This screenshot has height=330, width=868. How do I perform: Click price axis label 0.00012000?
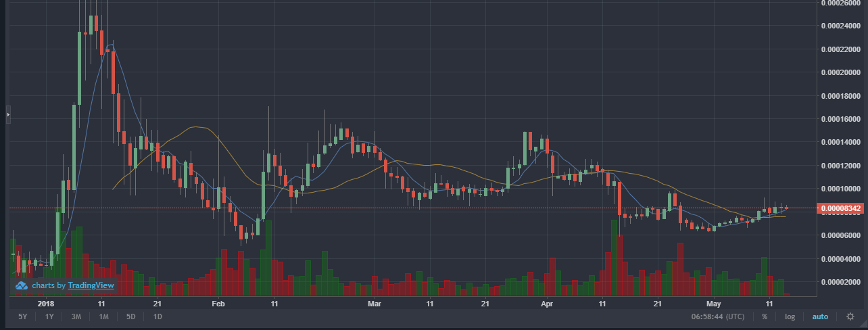[840, 165]
